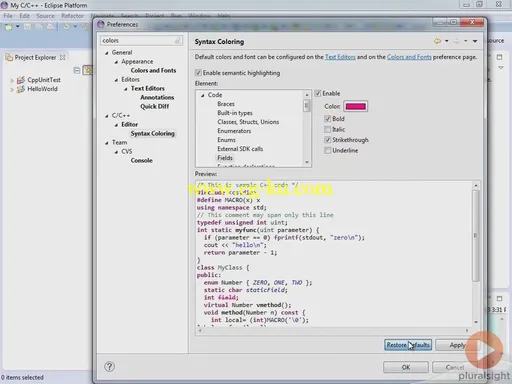Click Restore Defaults button
Screen dimensions: 512x384
coord(408,345)
